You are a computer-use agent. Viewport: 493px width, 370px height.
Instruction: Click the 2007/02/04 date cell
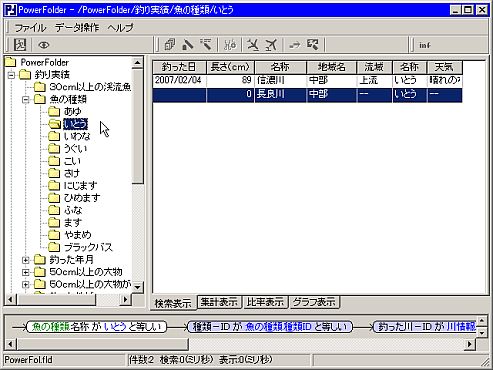click(179, 80)
